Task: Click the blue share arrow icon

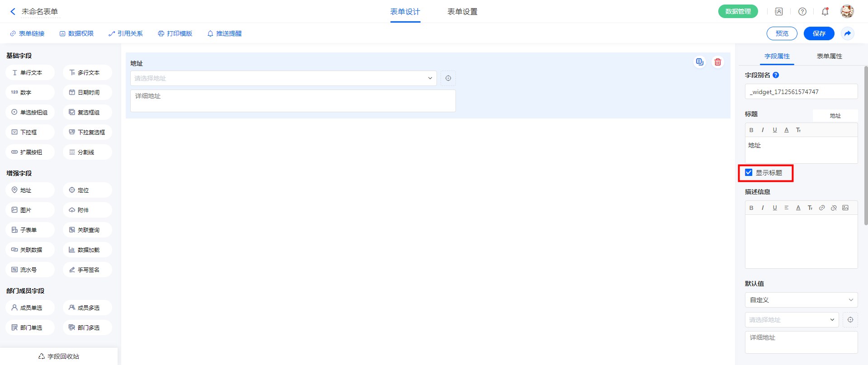Action: click(847, 33)
